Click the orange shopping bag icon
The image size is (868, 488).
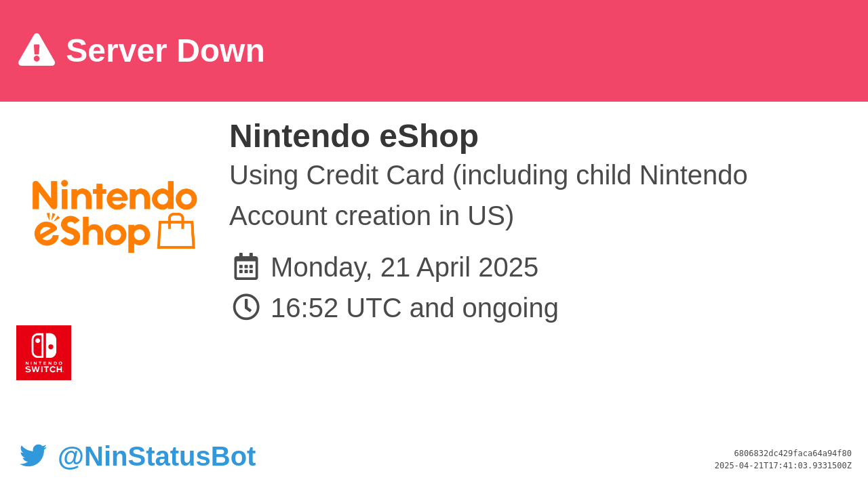[176, 232]
